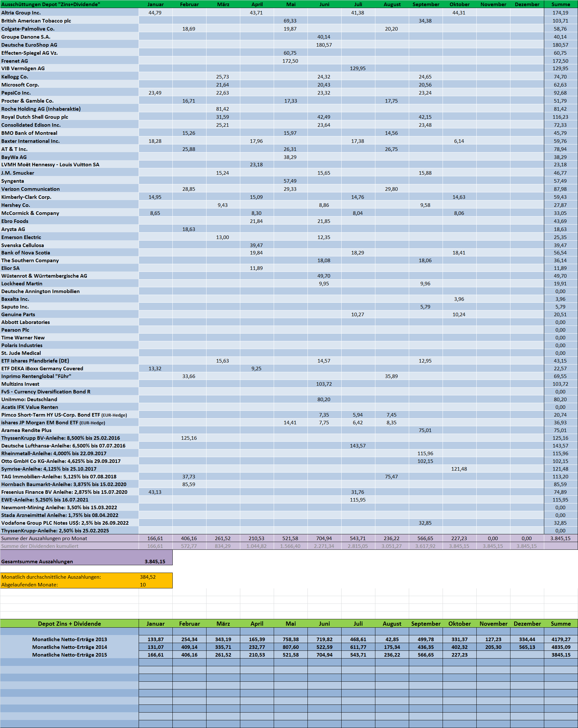Click Aramea Rendite Plus's September value 75,01
The image size is (578, 728).
(425, 430)
